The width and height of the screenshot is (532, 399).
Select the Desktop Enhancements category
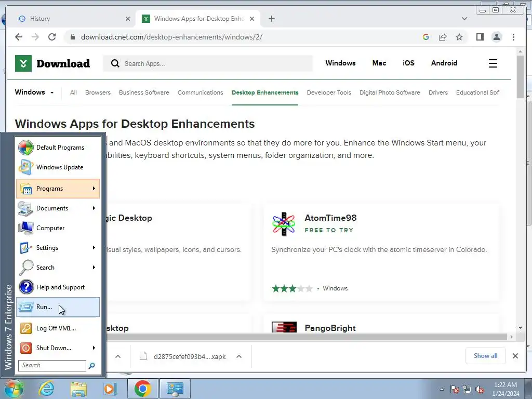(x=264, y=92)
